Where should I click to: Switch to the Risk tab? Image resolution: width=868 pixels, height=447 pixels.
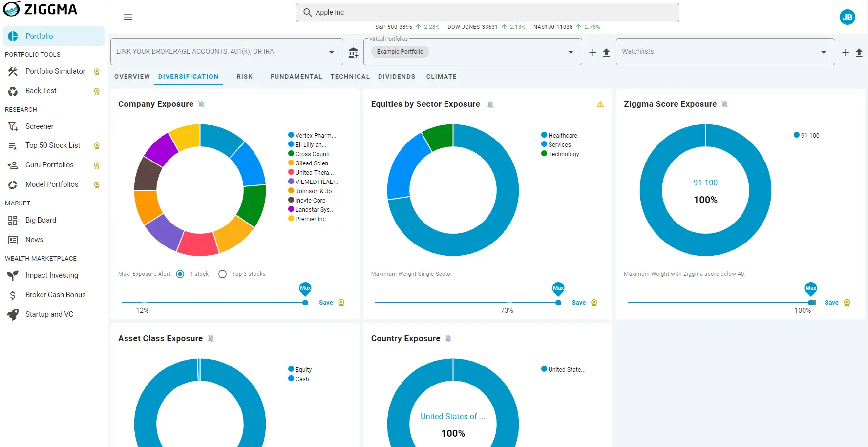[x=244, y=77]
